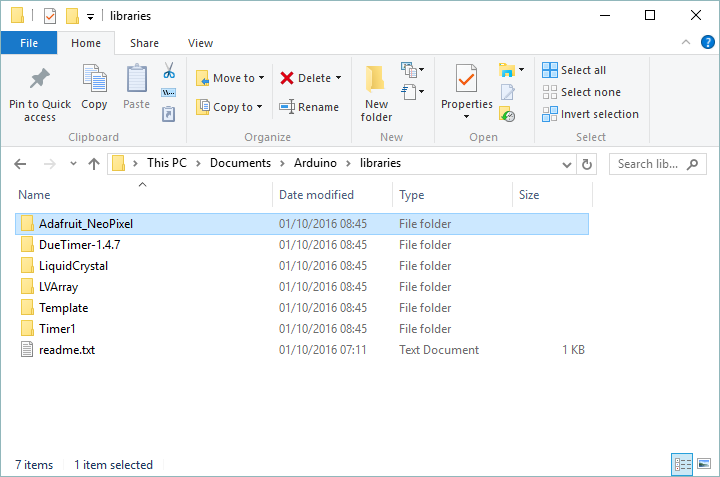Create a New folder from ribbon

376,94
